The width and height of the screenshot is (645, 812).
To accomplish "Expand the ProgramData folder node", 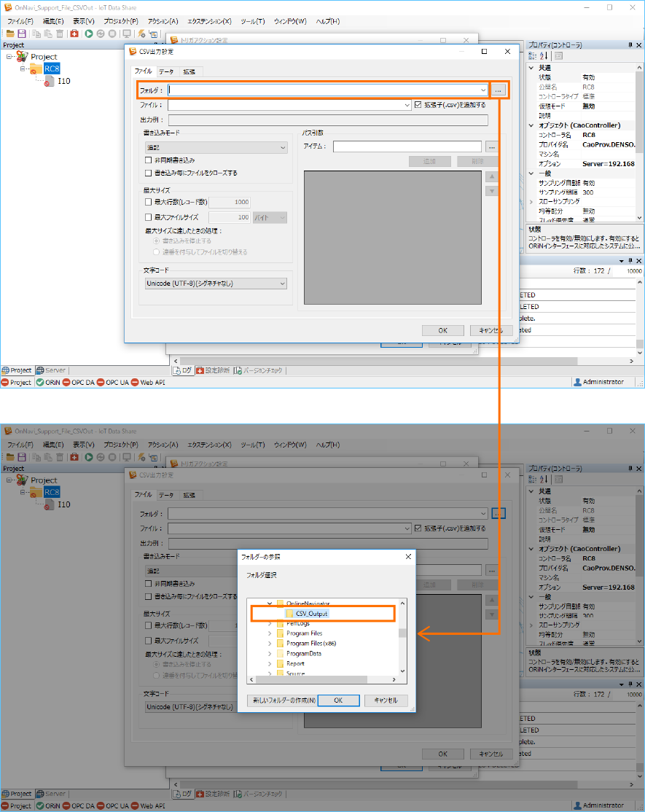I will point(270,654).
